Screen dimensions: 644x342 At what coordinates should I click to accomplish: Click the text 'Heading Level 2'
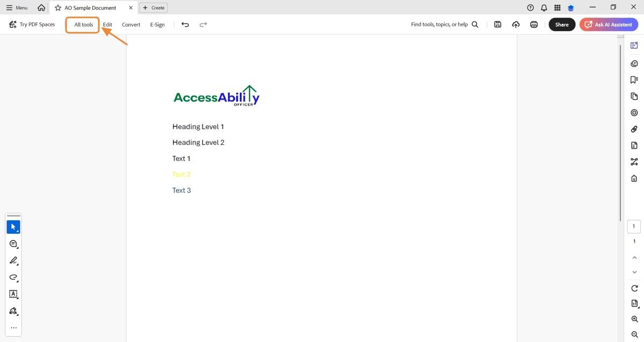tap(198, 142)
